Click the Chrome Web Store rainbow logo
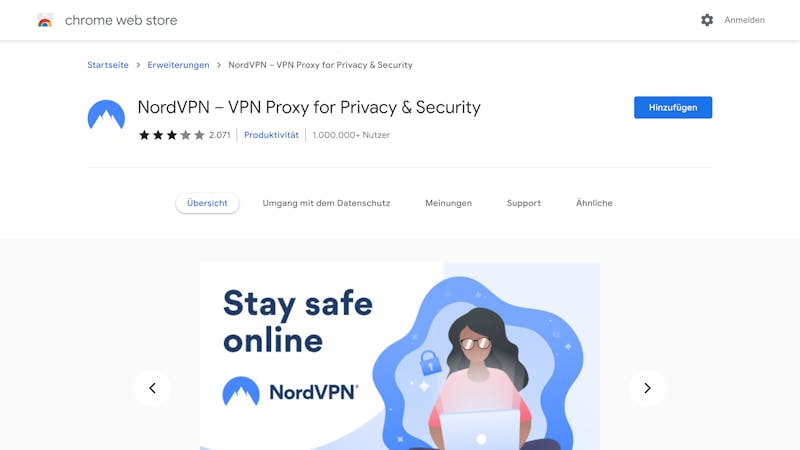The height and width of the screenshot is (450, 800). pyautogui.click(x=45, y=20)
